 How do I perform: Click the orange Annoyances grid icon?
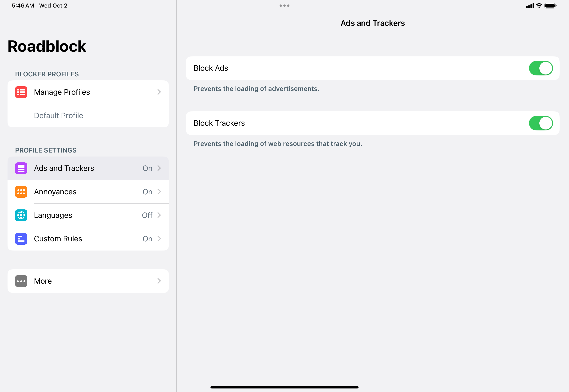point(21,192)
